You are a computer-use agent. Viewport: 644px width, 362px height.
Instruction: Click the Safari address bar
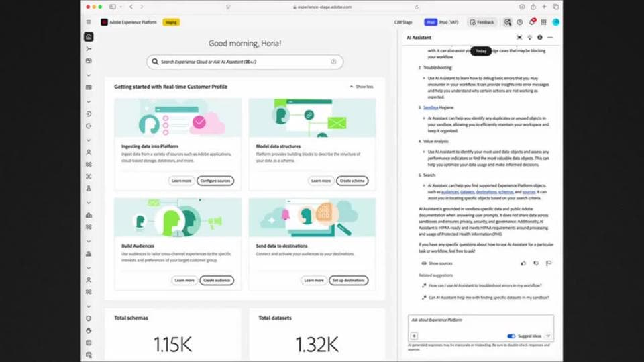(322, 7)
